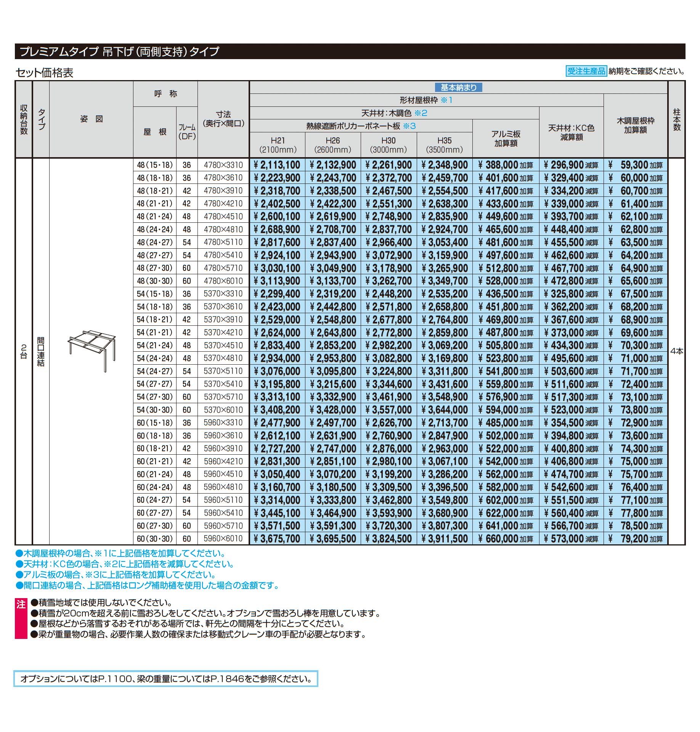Click the プレミアムタイプ 吊下げ title bar
The width and height of the screenshot is (700, 732).
coord(350,51)
